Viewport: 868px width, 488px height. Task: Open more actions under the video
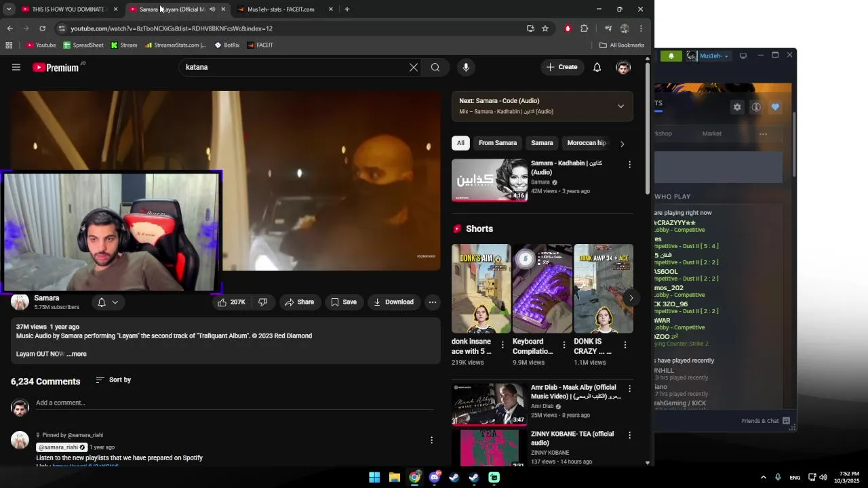pyautogui.click(x=432, y=302)
